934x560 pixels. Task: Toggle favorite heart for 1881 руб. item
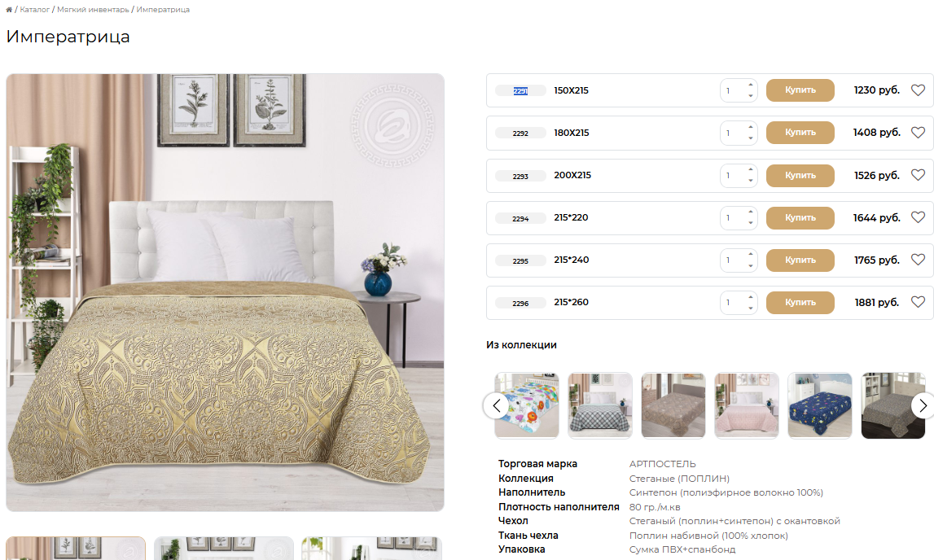(x=918, y=302)
